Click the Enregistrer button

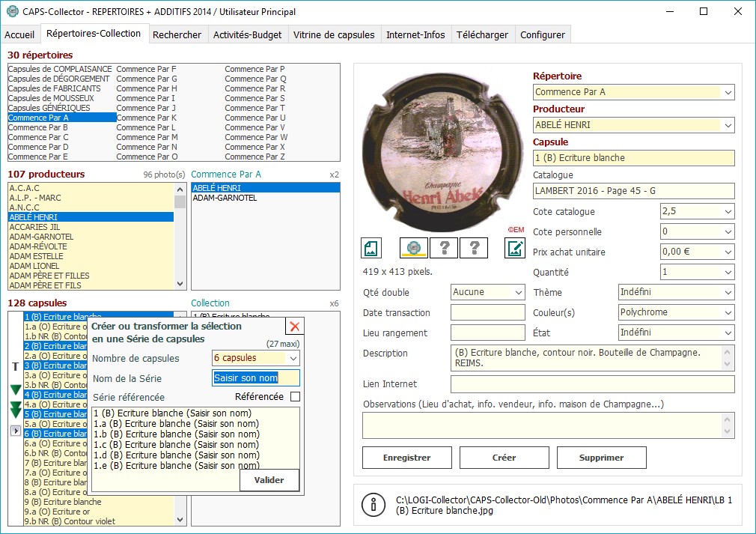click(x=407, y=458)
